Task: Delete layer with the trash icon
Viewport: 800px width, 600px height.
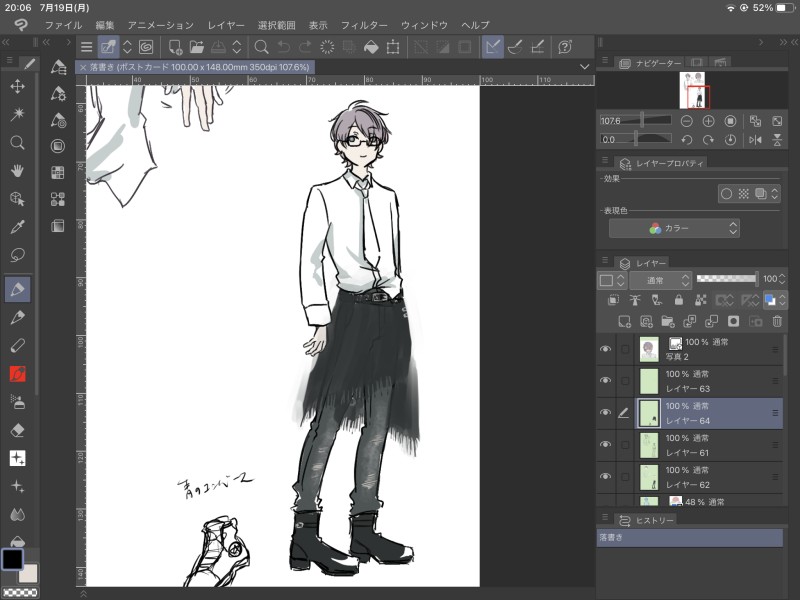Action: coord(776,321)
